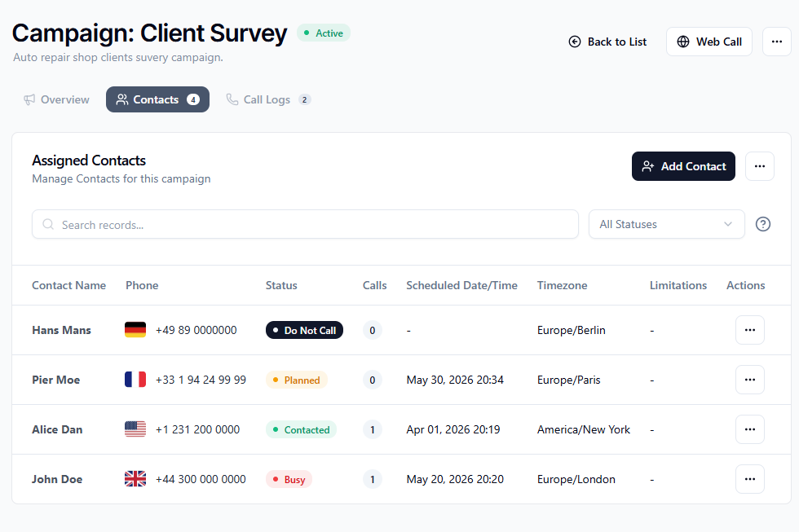Click scheduled time May 30, 2026 20:34
The image size is (799, 532).
pos(455,380)
